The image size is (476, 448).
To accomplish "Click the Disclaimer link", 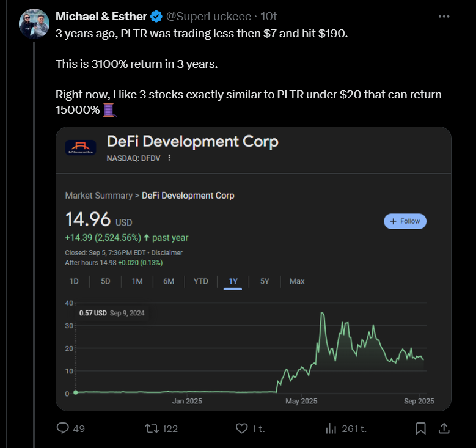I will coord(166,252).
